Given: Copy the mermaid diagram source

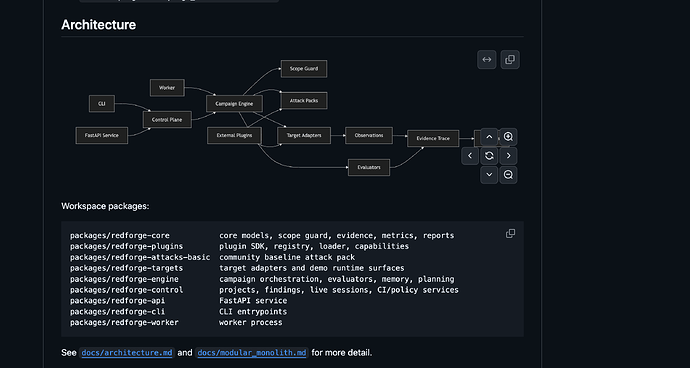Looking at the screenshot, I should [x=510, y=59].
